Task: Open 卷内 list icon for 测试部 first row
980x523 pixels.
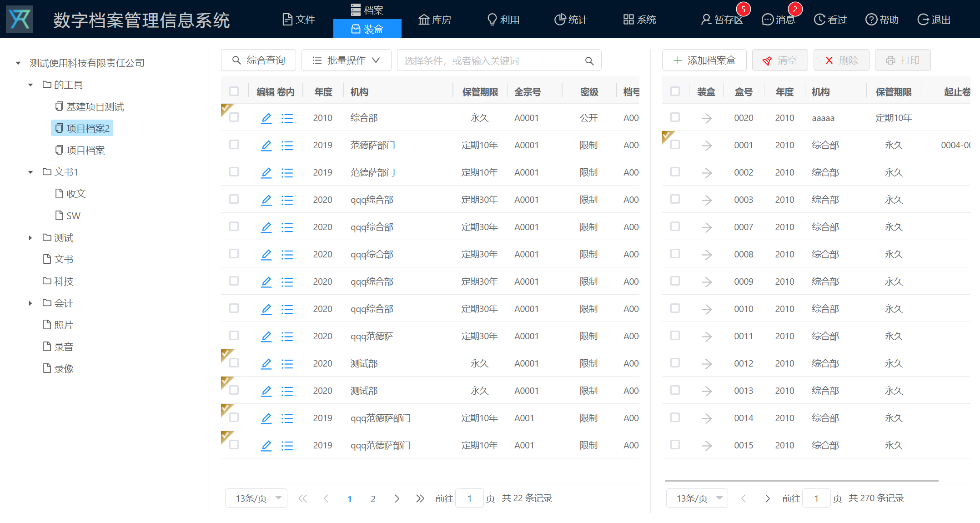Action: (287, 364)
